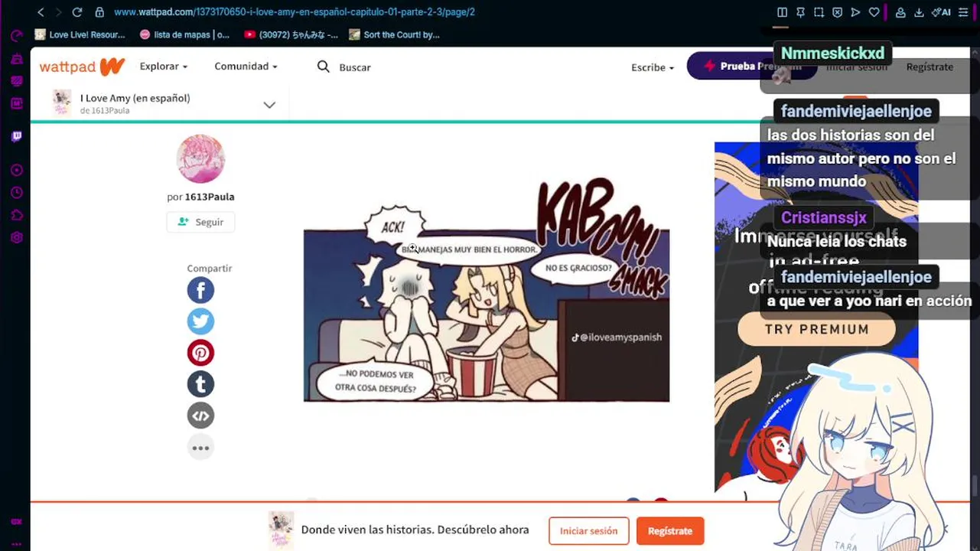Click the Wattpad logo
This screenshot has width=980, height=551.
pos(82,67)
